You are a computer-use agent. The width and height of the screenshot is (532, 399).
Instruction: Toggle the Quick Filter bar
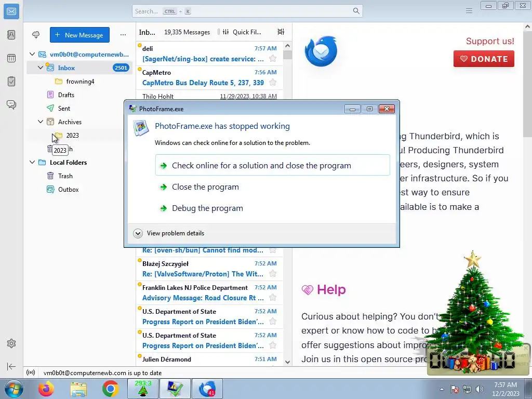tap(242, 32)
